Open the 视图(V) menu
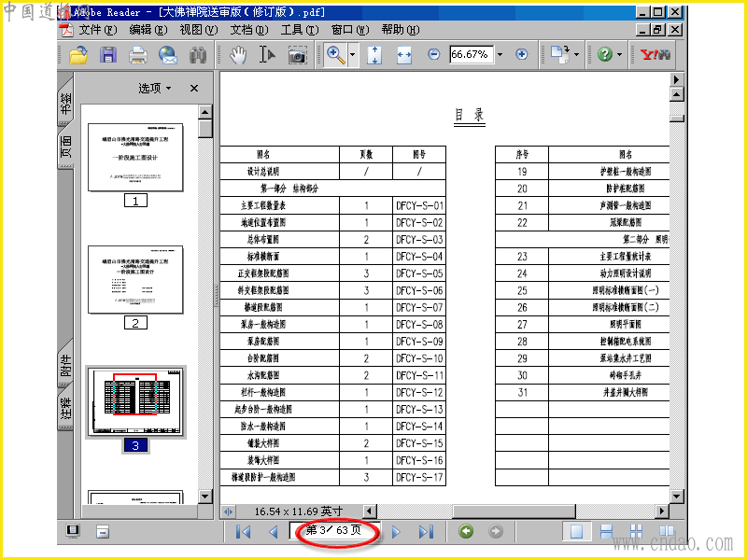 198,30
